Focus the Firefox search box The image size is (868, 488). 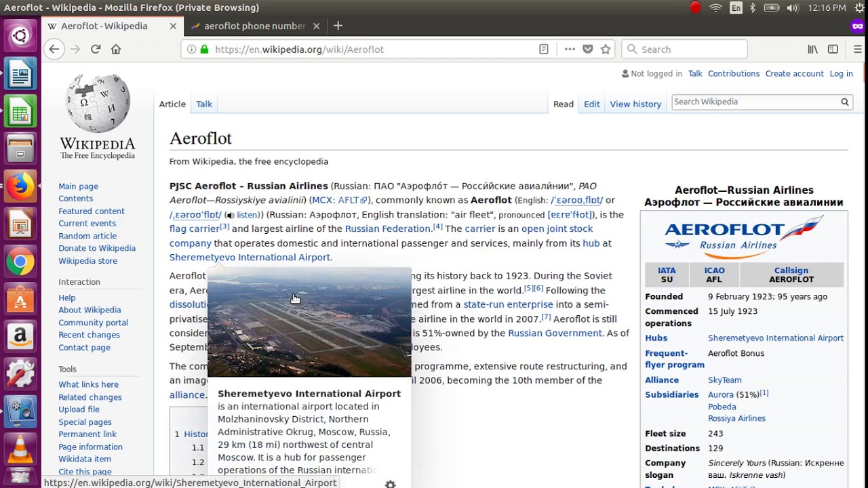coord(684,49)
